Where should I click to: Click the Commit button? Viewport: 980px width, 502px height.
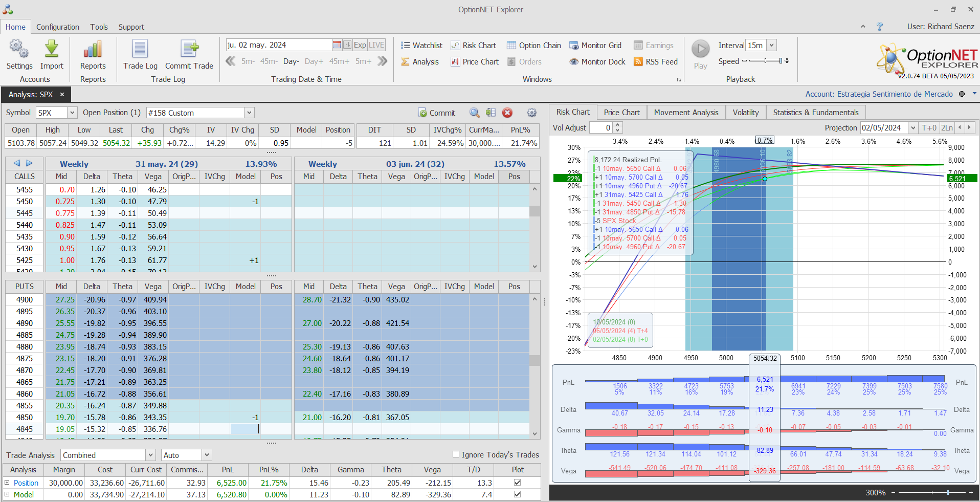point(436,113)
